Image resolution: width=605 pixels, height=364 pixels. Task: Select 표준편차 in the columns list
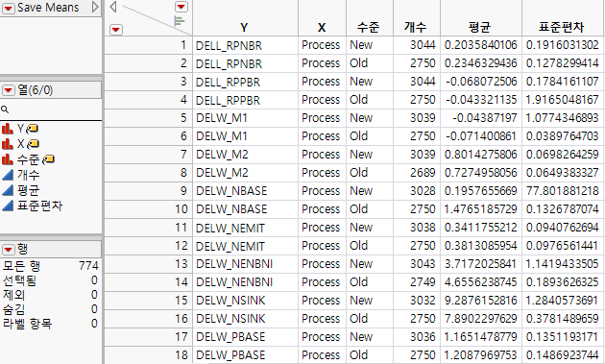click(x=39, y=206)
